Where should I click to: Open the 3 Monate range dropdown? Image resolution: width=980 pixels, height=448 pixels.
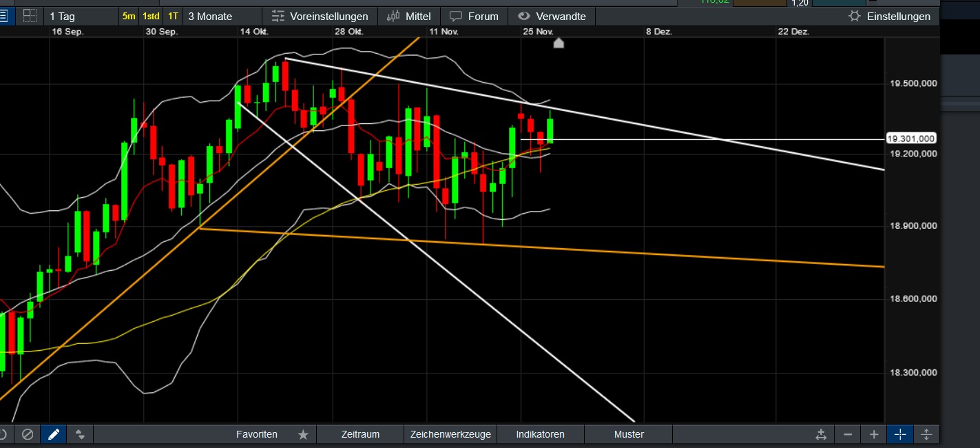[222, 16]
